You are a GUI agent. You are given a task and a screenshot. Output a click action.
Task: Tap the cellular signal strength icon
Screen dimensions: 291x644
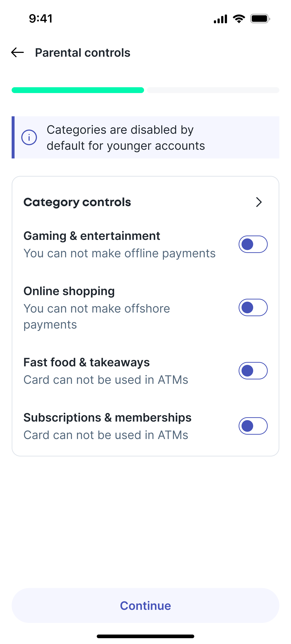(x=220, y=19)
